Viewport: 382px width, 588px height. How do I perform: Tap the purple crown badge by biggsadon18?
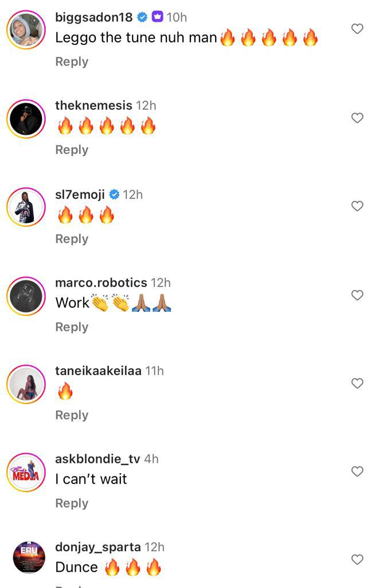click(x=158, y=17)
